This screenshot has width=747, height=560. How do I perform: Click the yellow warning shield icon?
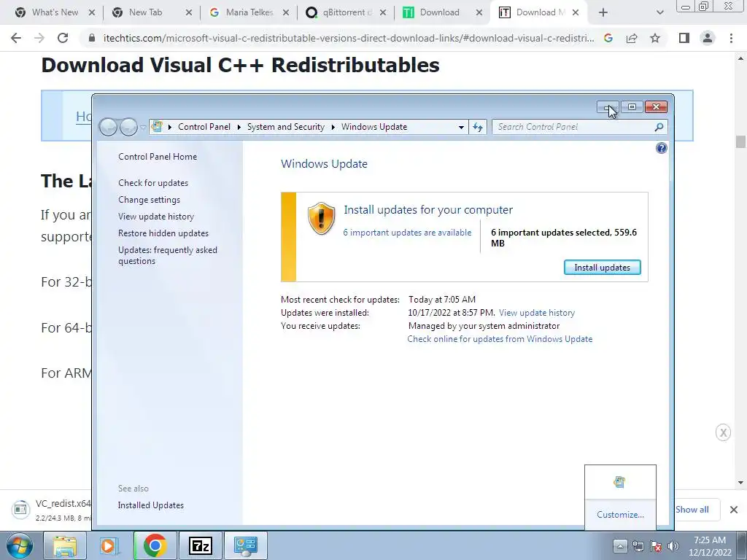coord(321,218)
